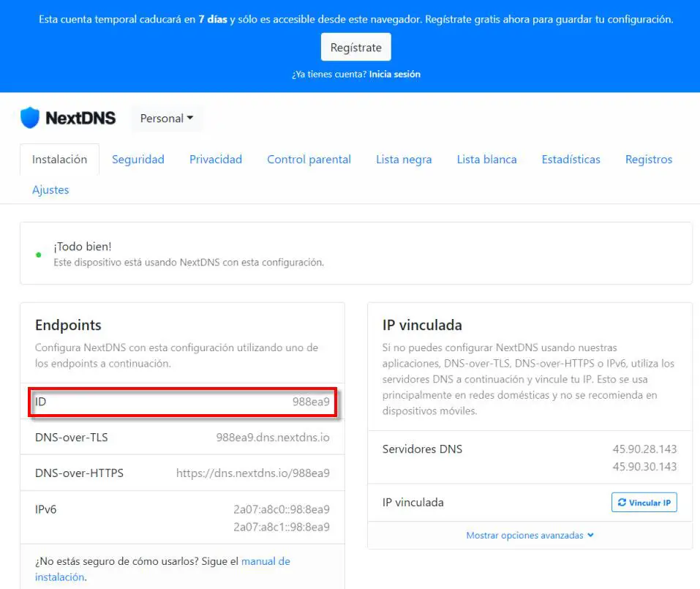Image resolution: width=700 pixels, height=589 pixels.
Task: Click the IP vinculada row label
Action: (413, 503)
